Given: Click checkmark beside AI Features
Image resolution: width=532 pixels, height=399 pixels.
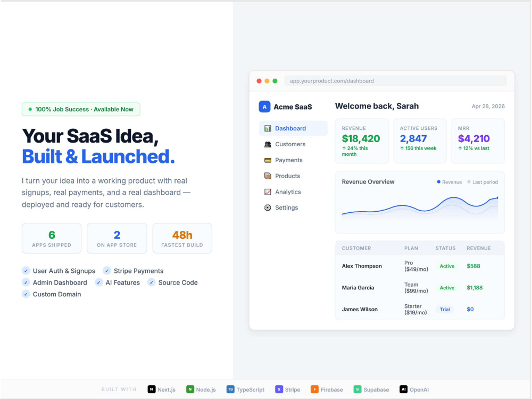Looking at the screenshot, I should [99, 282].
